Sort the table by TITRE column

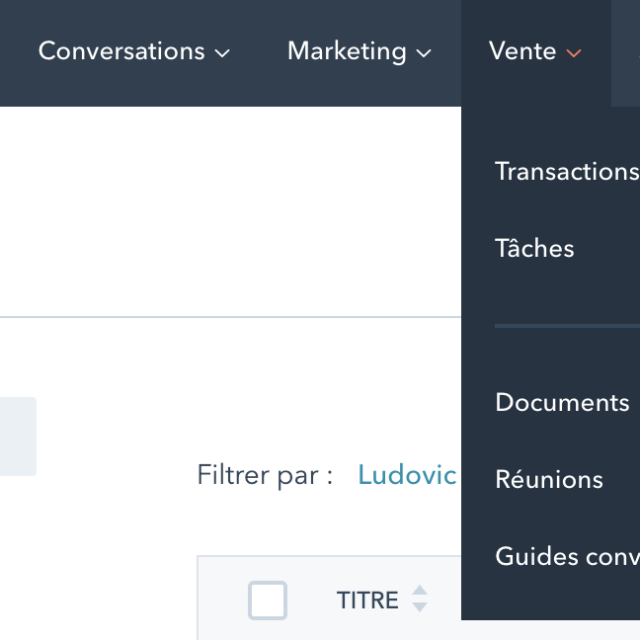(x=420, y=599)
